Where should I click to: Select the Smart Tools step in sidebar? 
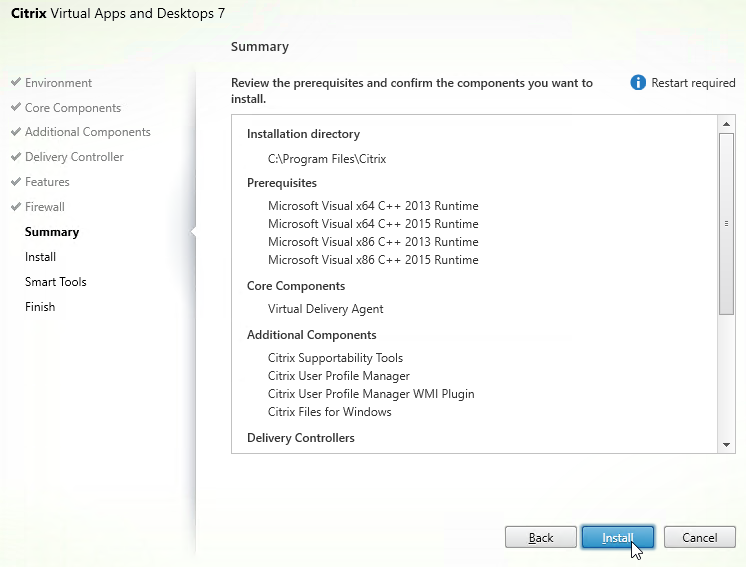pyautogui.click(x=56, y=282)
